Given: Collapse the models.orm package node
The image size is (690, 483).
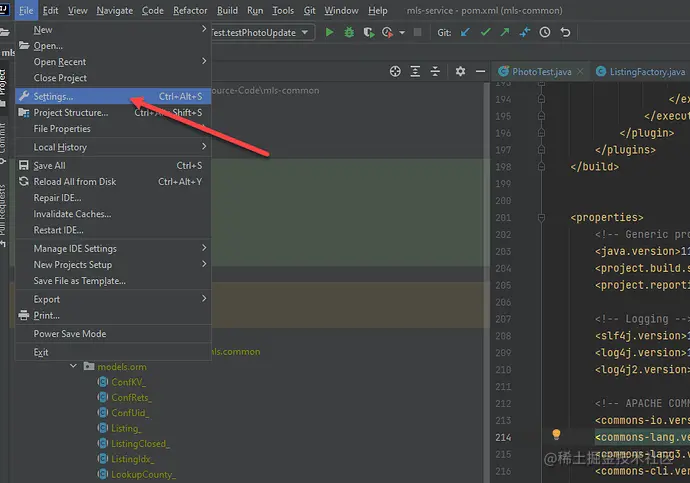Looking at the screenshot, I should coord(73,366).
